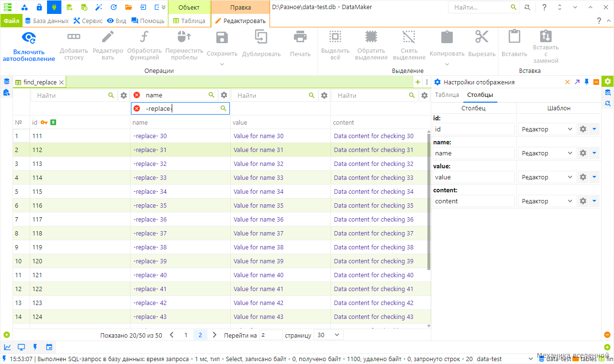Image resolution: width=614 pixels, height=364 pixels.
Task: Click Выделить всё ribbon button
Action: click(335, 47)
